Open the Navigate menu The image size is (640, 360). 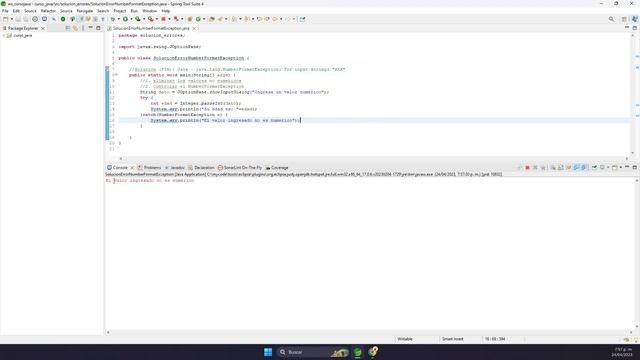pyautogui.click(x=85, y=11)
